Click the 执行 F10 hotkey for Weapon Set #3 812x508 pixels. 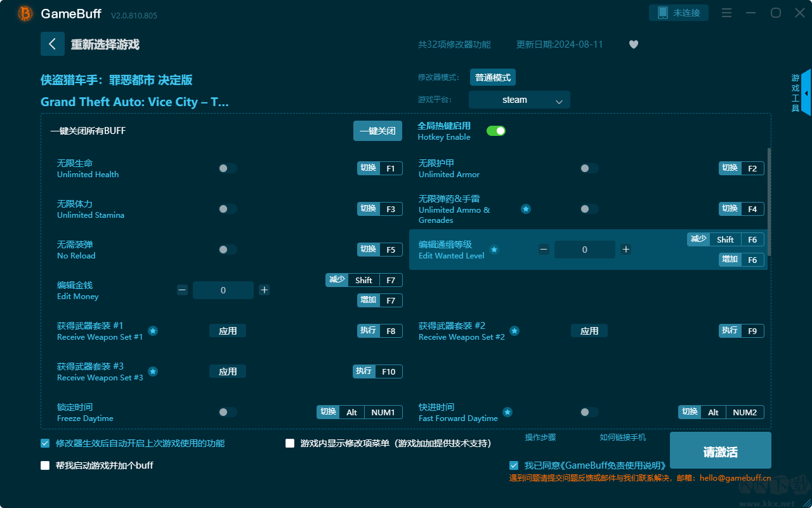point(377,371)
